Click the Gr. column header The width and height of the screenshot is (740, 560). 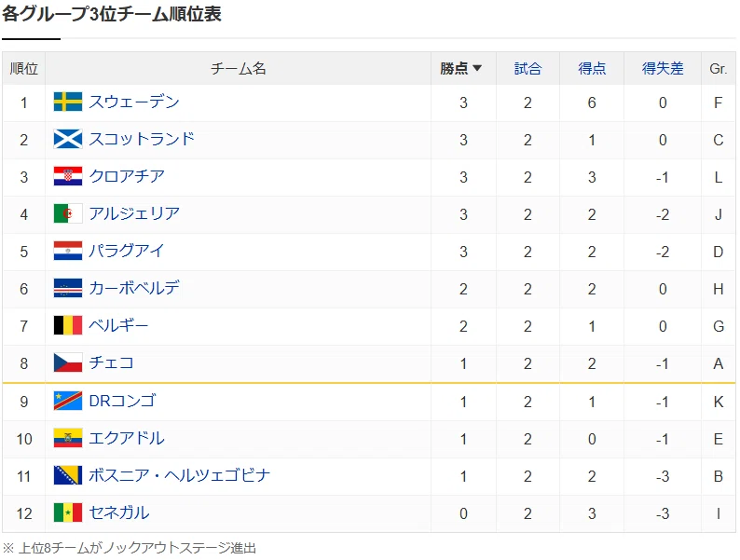pos(718,68)
